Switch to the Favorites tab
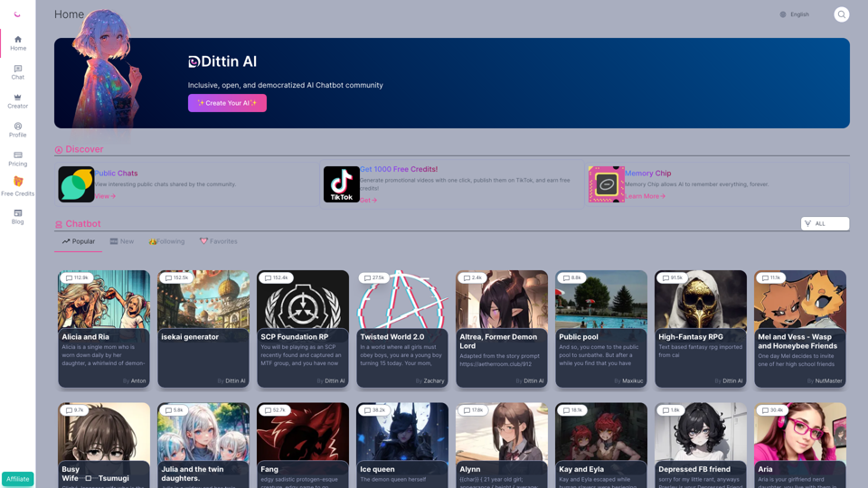The image size is (868, 488). tap(219, 242)
